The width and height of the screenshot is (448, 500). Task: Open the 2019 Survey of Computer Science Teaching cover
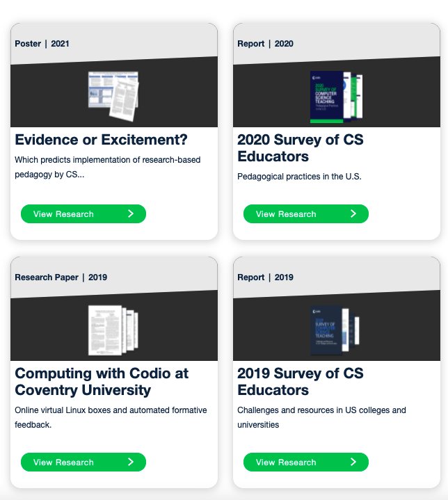pos(335,330)
